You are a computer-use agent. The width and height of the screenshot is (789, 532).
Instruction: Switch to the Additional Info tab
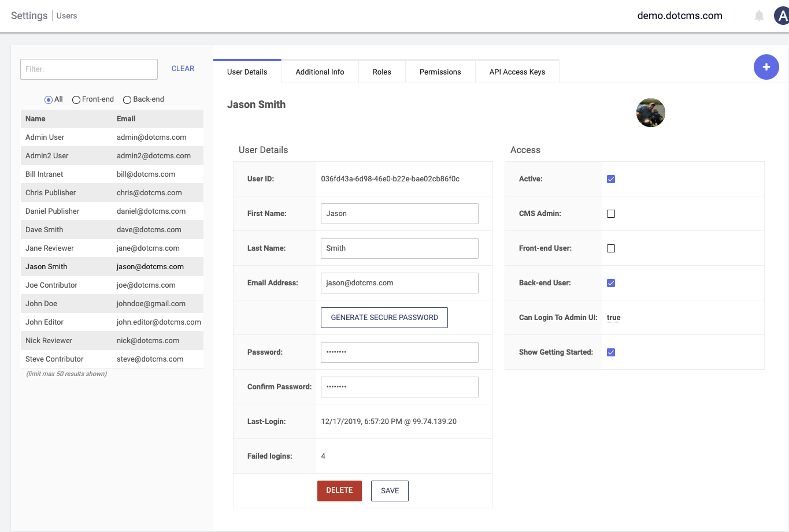click(320, 72)
